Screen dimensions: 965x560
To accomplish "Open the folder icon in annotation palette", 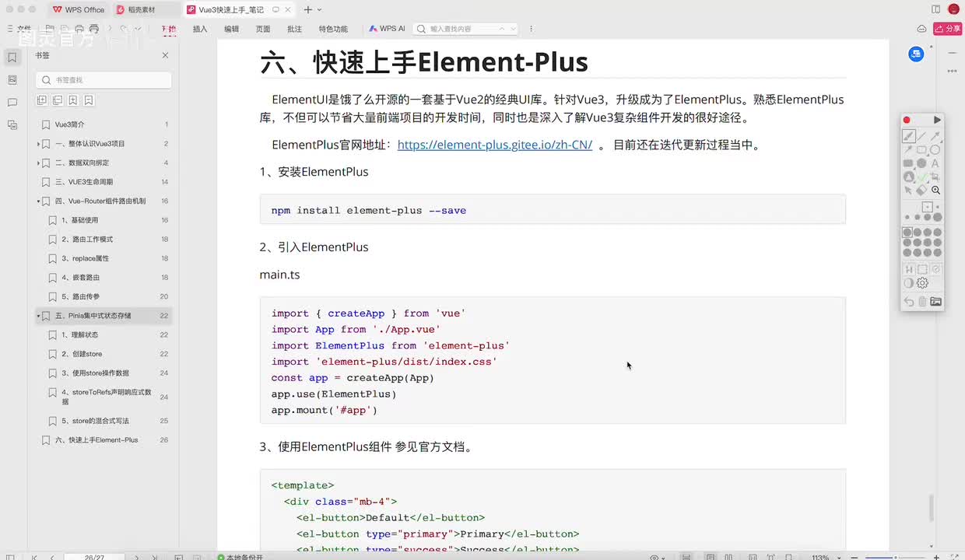I will [x=935, y=301].
